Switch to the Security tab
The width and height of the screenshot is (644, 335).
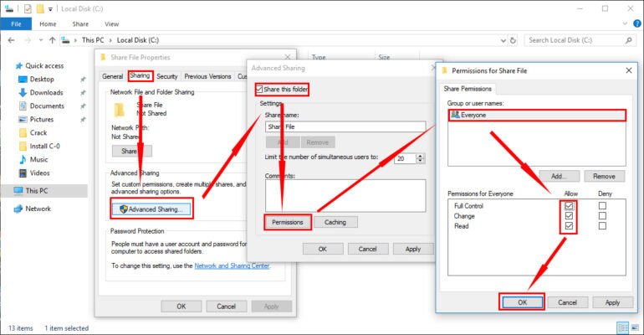point(166,76)
